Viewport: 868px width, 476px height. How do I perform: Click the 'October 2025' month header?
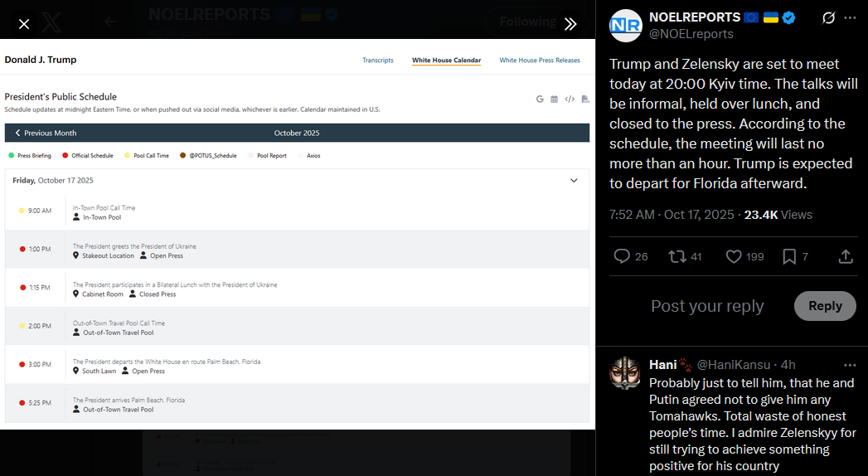point(297,133)
